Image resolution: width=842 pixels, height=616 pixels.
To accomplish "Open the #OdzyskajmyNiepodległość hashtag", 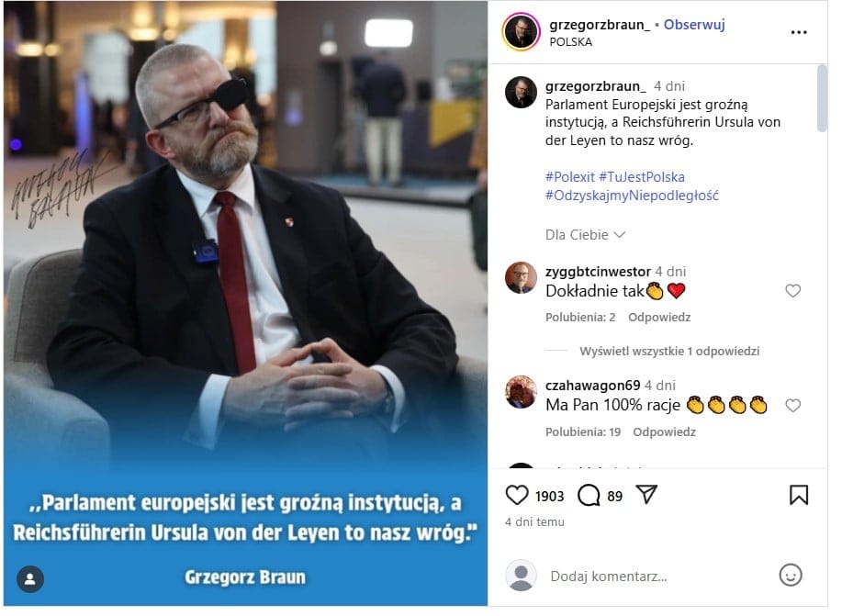I will coord(632,196).
